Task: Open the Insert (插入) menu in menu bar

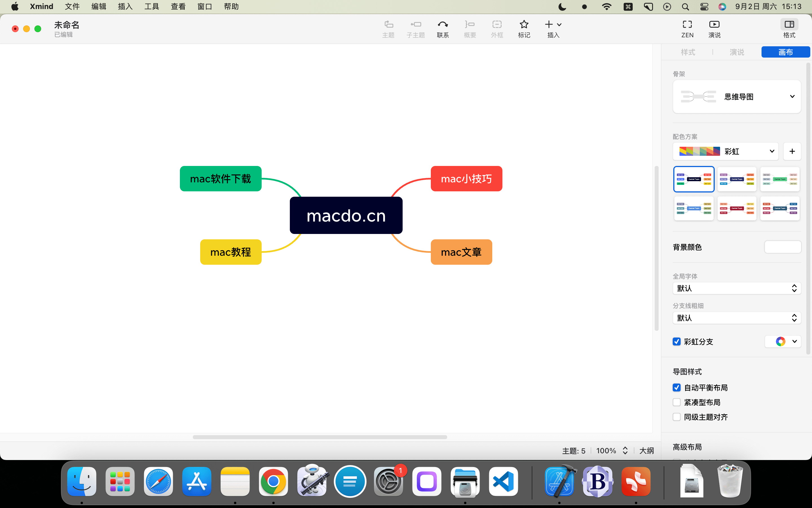Action: click(x=125, y=7)
